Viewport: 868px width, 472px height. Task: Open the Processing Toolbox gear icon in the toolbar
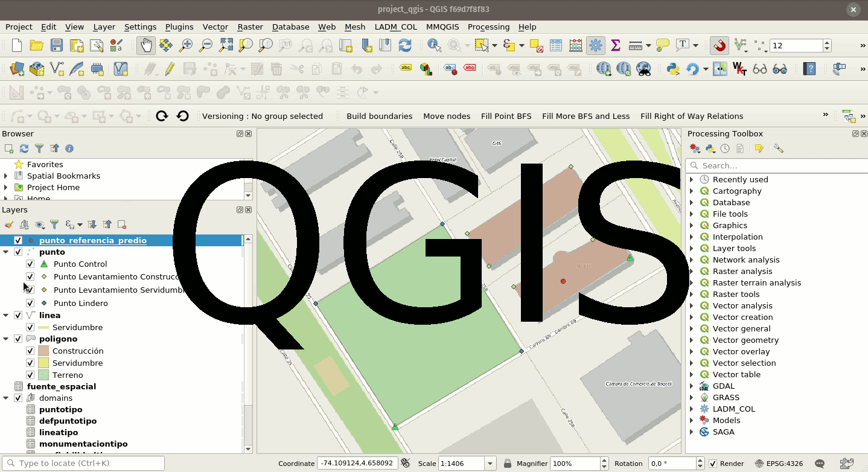click(x=596, y=45)
